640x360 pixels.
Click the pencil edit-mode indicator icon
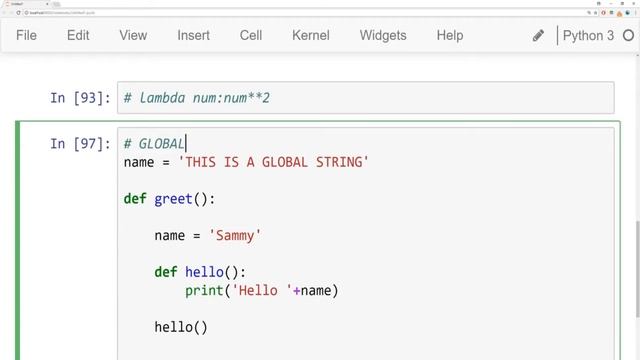[538, 36]
